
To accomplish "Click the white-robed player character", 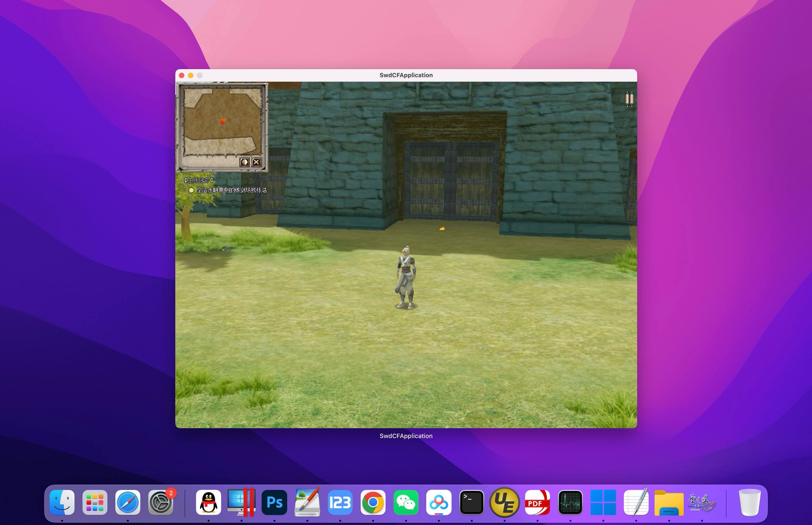I will tap(406, 277).
